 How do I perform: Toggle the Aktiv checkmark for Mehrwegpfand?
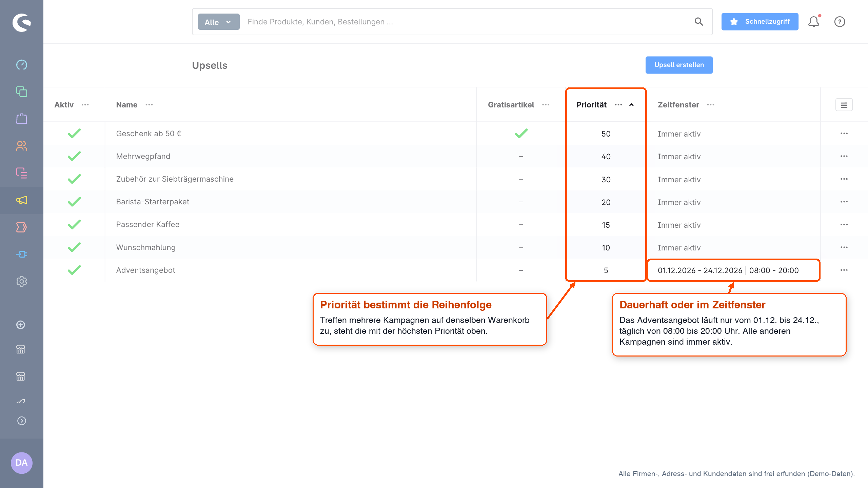tap(74, 156)
